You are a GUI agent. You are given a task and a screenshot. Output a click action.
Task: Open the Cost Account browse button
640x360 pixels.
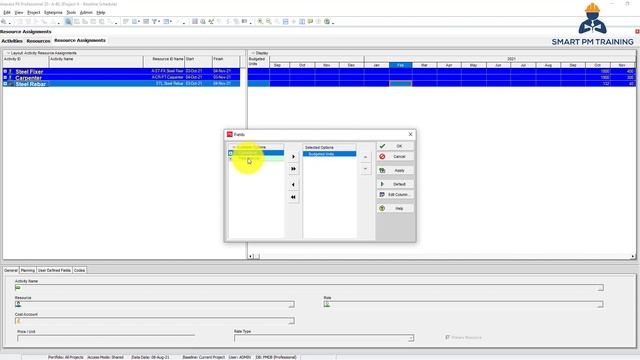pos(291,321)
